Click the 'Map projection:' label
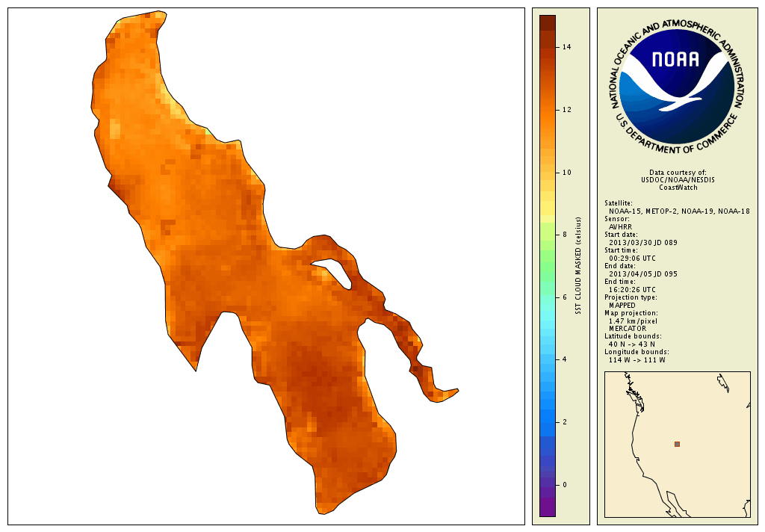 click(631, 313)
